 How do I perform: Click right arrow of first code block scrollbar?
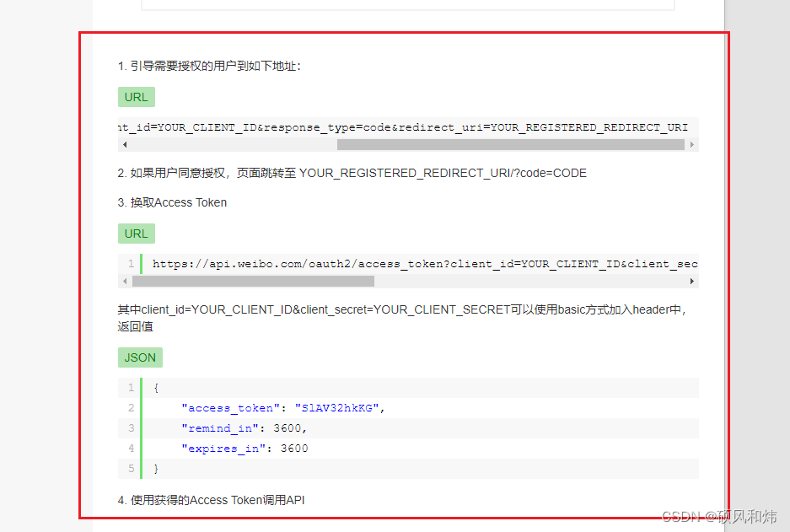[691, 144]
